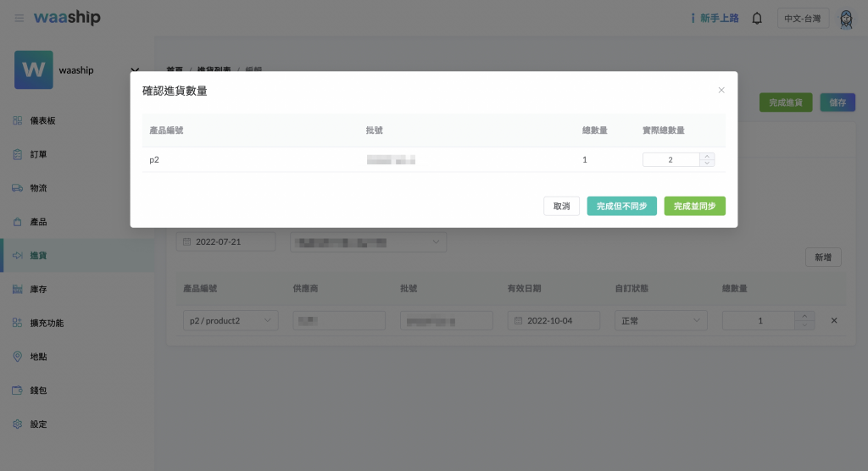Close the 確認進貨數量 dialog
Viewport: 868px width, 471px height.
point(721,90)
